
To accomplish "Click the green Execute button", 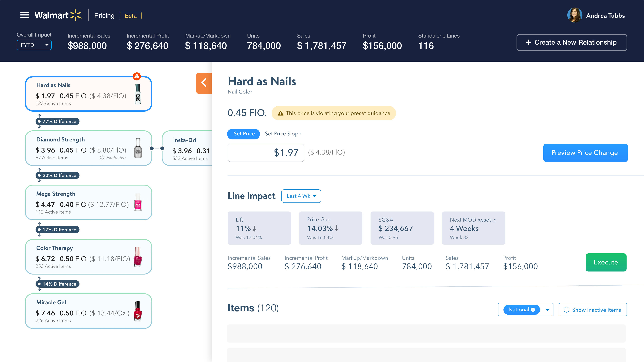I will point(606,262).
